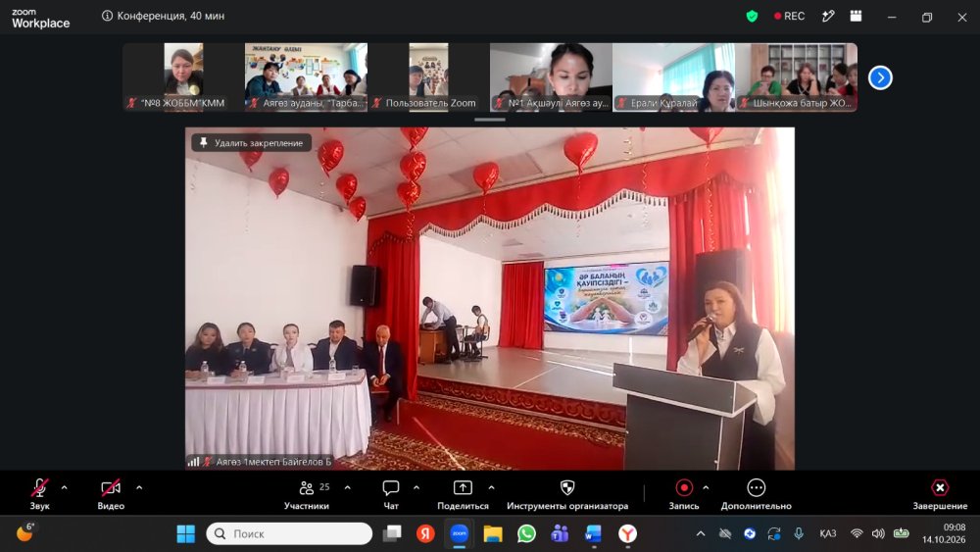
Task: Click the sync tray icon
Action: (x=774, y=534)
